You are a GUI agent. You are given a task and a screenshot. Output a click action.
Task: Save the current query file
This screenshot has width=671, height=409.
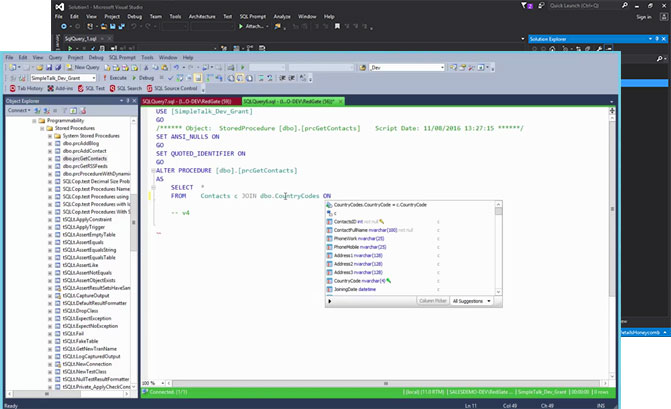click(49, 68)
